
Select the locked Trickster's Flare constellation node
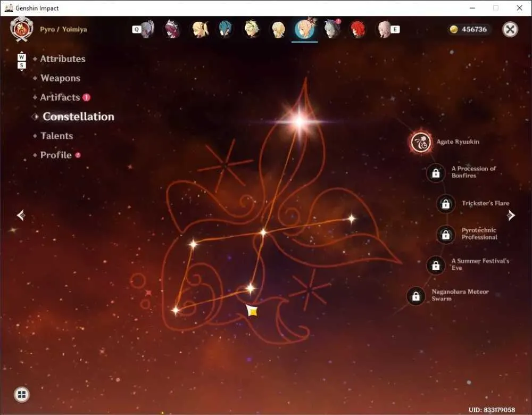point(445,204)
